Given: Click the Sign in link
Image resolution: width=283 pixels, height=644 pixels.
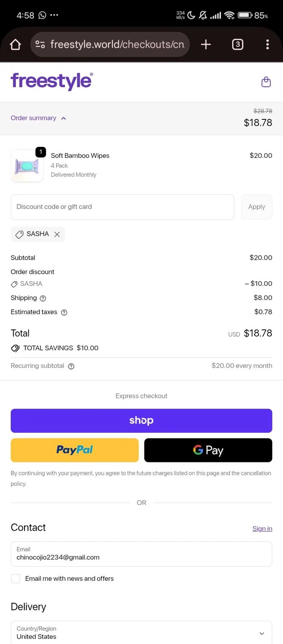Looking at the screenshot, I should tap(262, 529).
